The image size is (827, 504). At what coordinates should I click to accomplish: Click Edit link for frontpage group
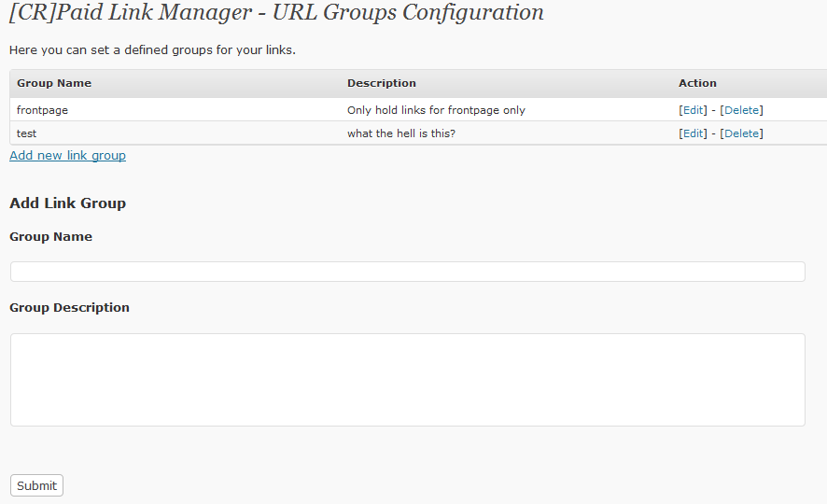coord(694,110)
